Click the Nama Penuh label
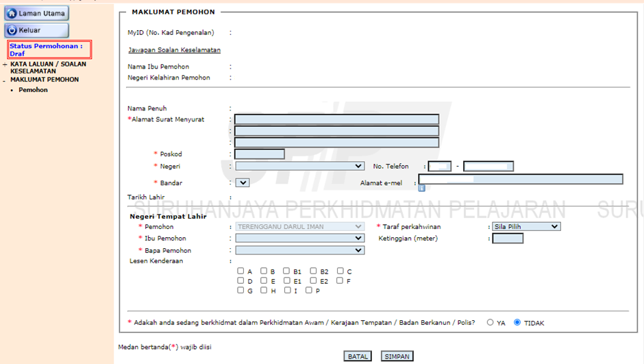Viewport: 644px width, 364px height. [x=147, y=108]
